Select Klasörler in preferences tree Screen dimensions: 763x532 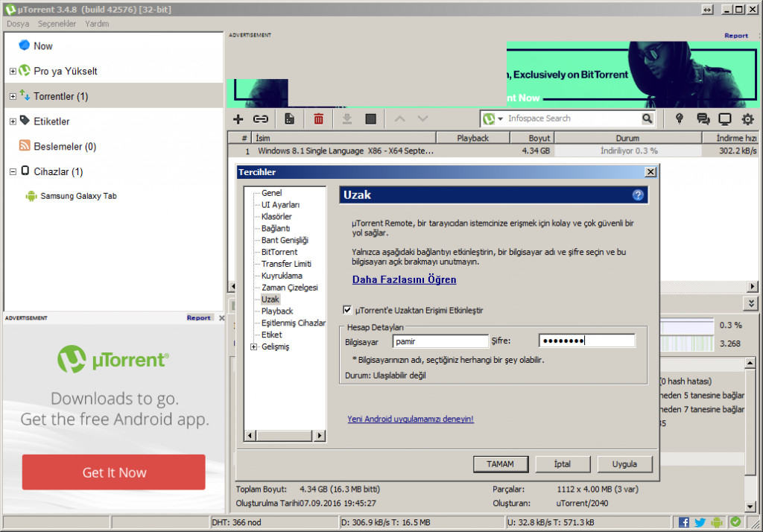[276, 217]
